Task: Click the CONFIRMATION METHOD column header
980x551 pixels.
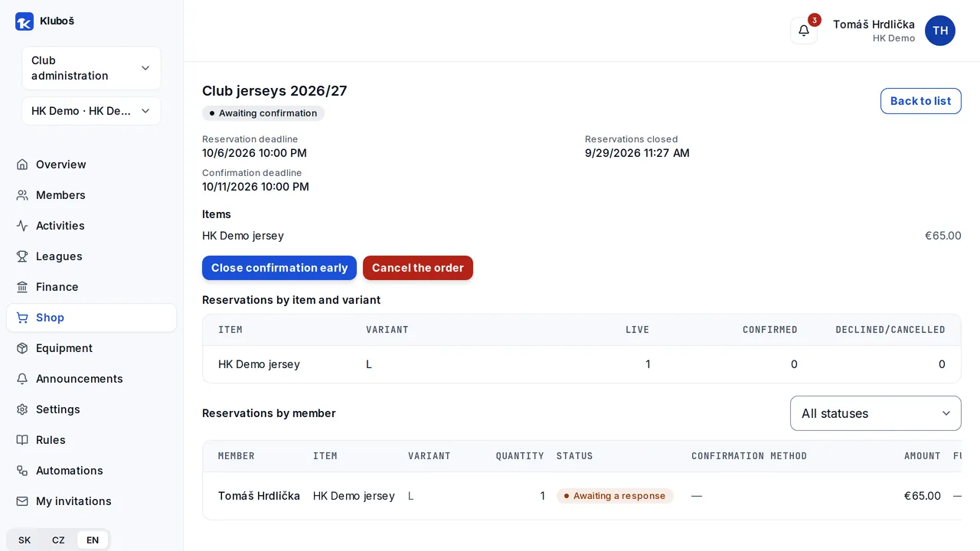Action: click(750, 456)
